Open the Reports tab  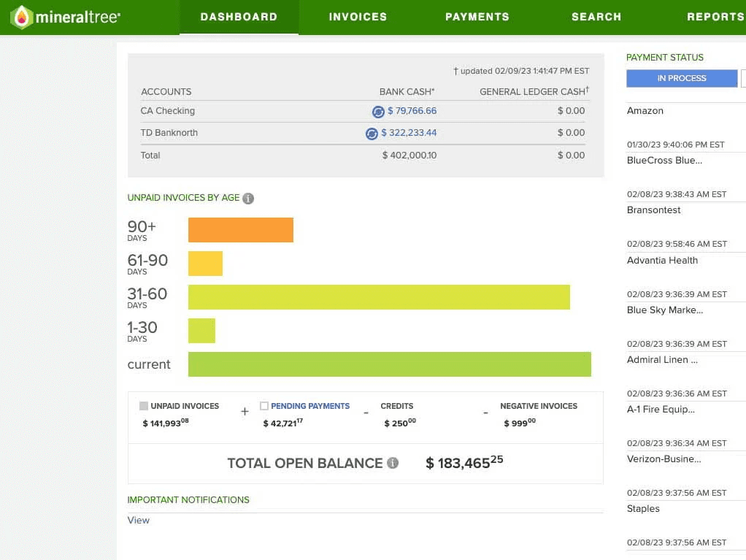tap(715, 17)
